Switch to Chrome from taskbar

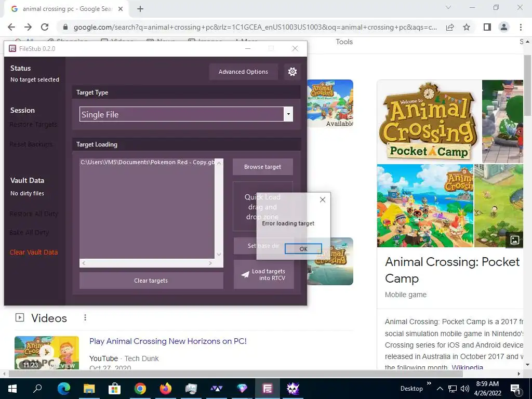pos(140,389)
